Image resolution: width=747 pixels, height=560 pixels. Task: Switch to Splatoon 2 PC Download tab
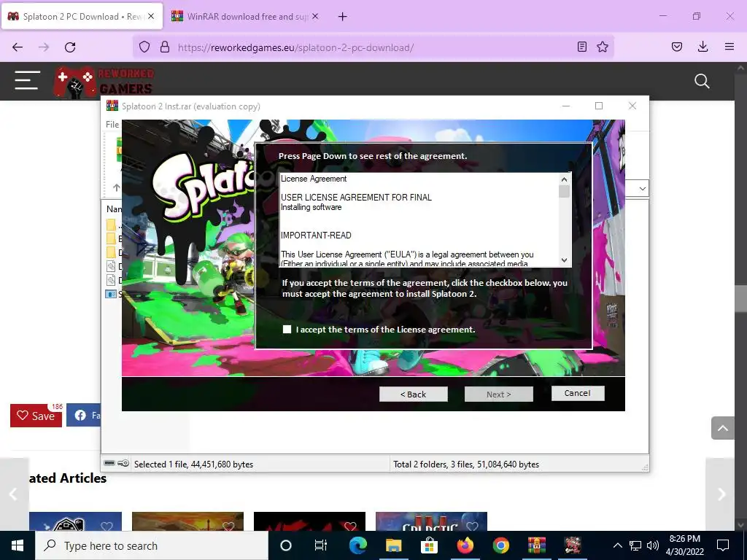point(82,17)
